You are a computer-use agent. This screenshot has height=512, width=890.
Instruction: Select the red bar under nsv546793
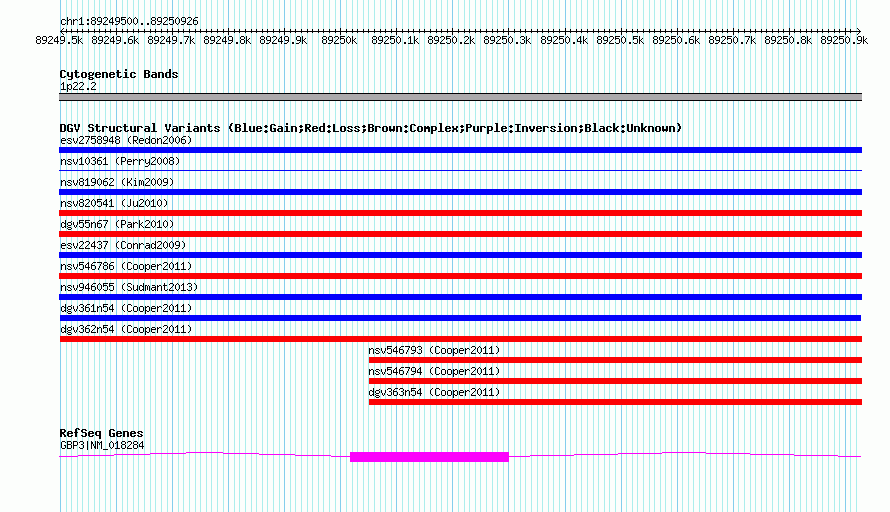coord(615,360)
